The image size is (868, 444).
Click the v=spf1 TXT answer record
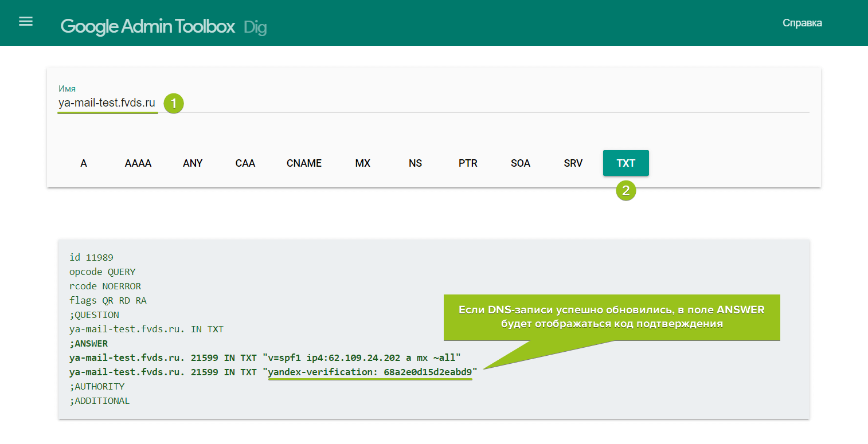[265, 358]
